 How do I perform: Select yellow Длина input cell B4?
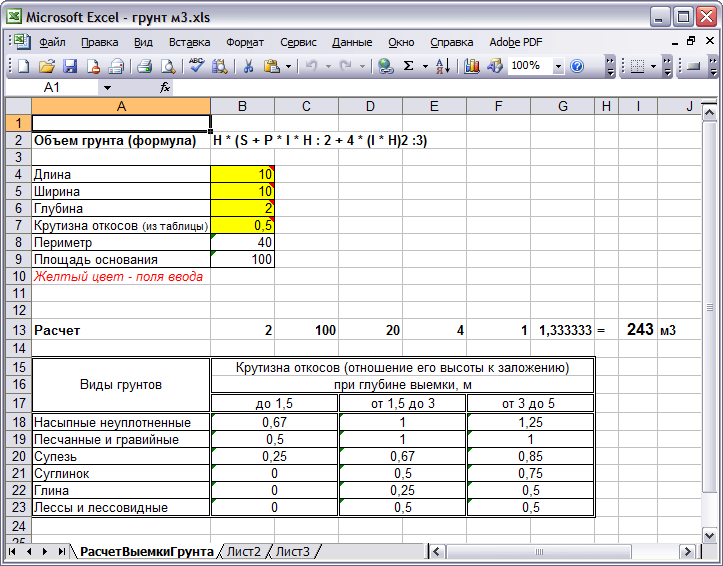[243, 174]
